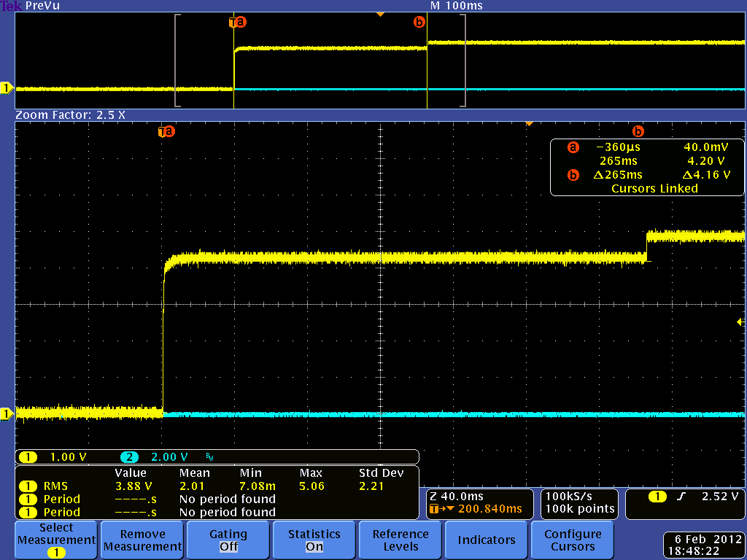Click cursor b marker in the overview waveform
The image size is (747, 560).
point(419,22)
